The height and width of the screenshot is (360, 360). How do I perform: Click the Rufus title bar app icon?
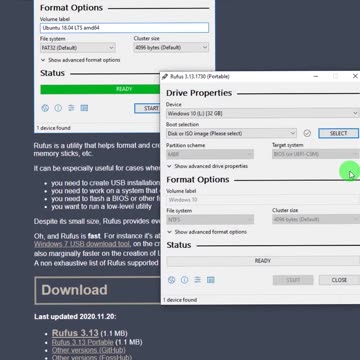point(165,77)
